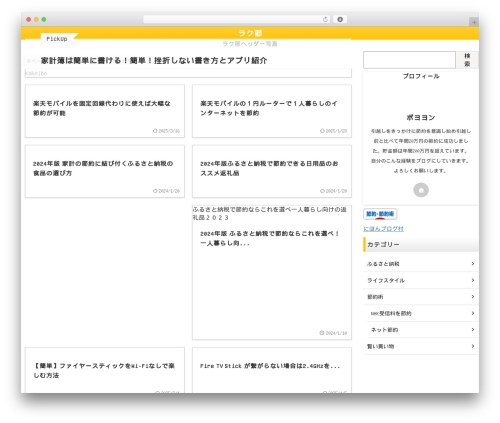Open ファイヤースティックをWi-Fiなしで article card
500x423 pixels.
105,370
